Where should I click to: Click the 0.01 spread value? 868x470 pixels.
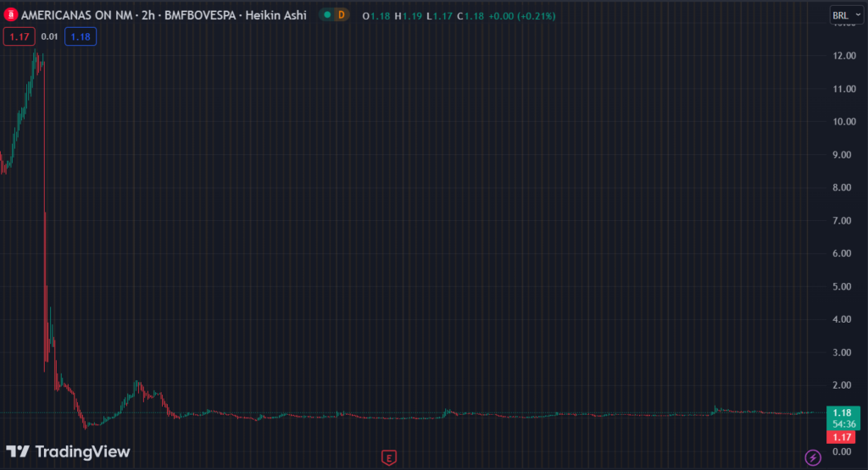[49, 36]
